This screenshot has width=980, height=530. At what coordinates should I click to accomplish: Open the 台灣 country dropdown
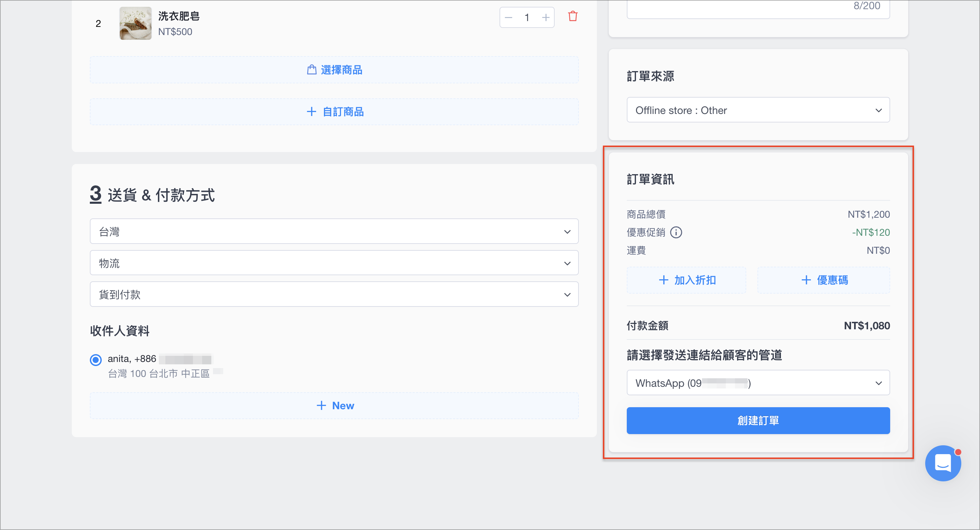[x=334, y=232]
